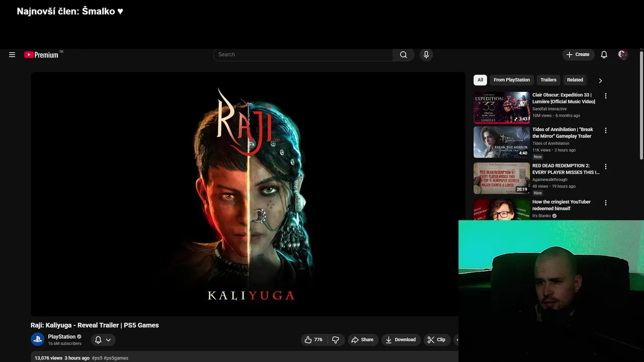The width and height of the screenshot is (644, 362).
Task: Click the #ps5 hashtag link
Action: 97,358
